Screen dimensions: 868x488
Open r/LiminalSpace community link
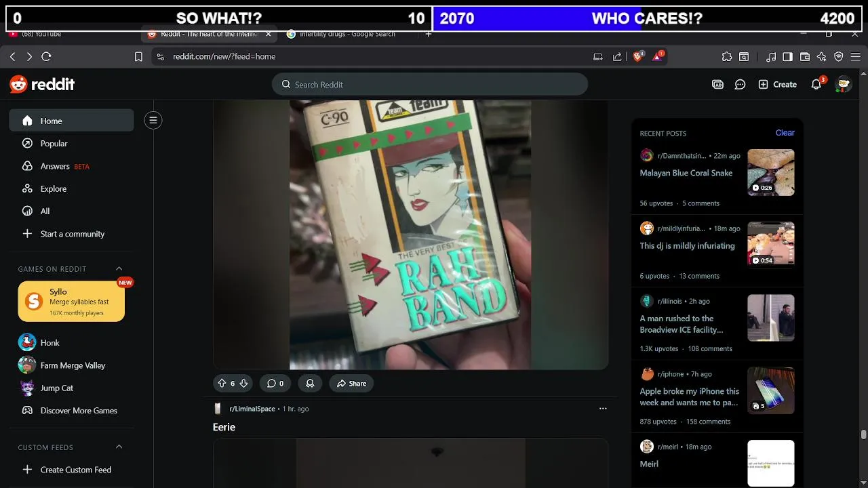click(252, 409)
